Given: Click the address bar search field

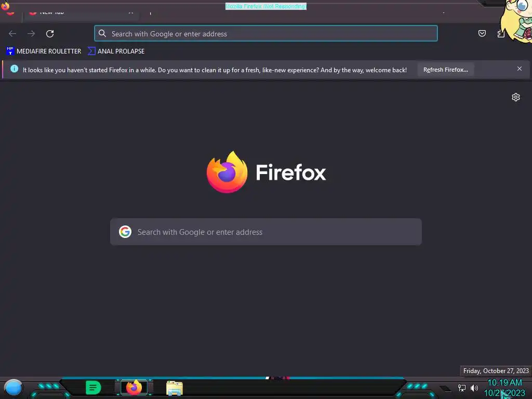Looking at the screenshot, I should coord(266,34).
